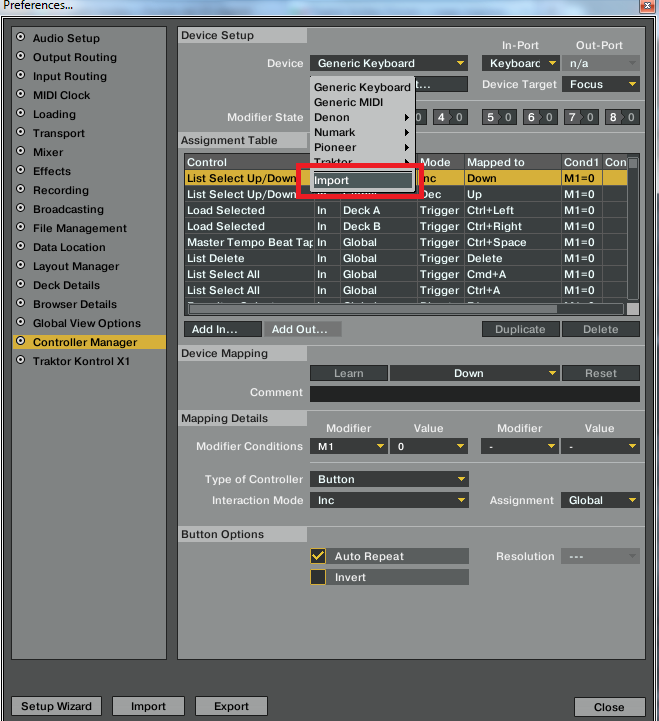Expand Denon submenu in device menu
This screenshot has width=659, height=721.
[362, 117]
